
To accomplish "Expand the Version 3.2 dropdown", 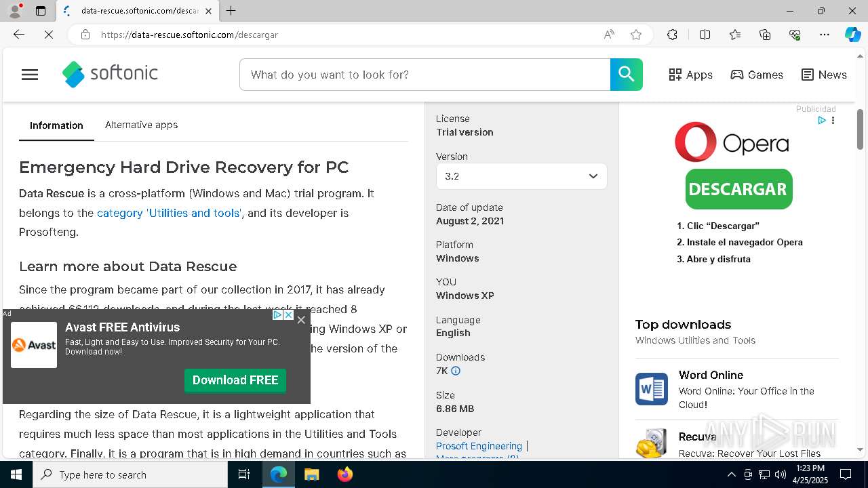I will tap(521, 176).
